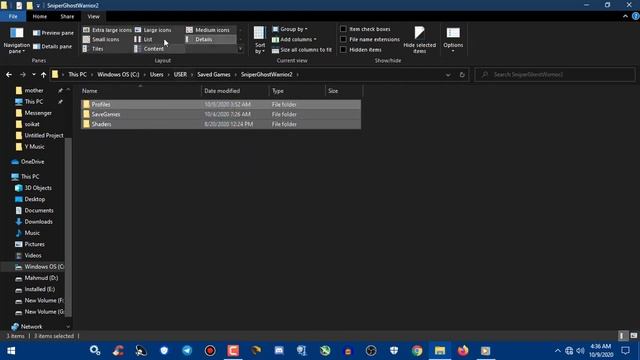Viewport: 640px width, 360px height.
Task: Open Help question mark icon
Action: point(636,16)
